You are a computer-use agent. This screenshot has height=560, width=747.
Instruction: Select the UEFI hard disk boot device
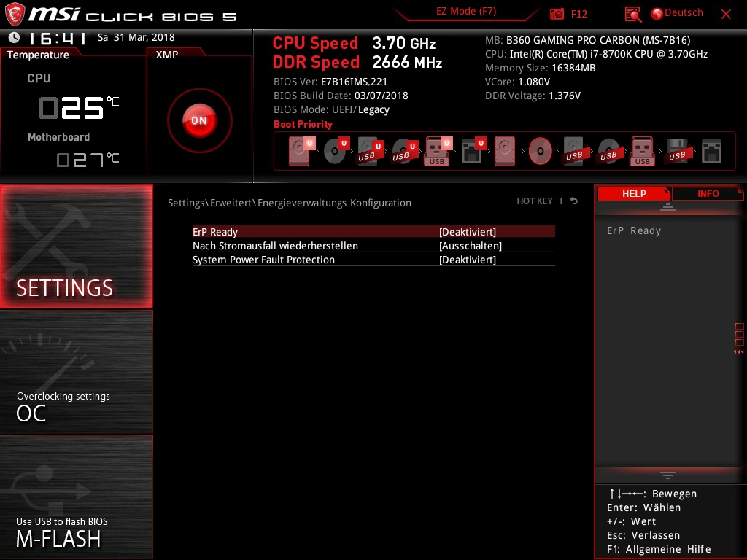(x=301, y=151)
